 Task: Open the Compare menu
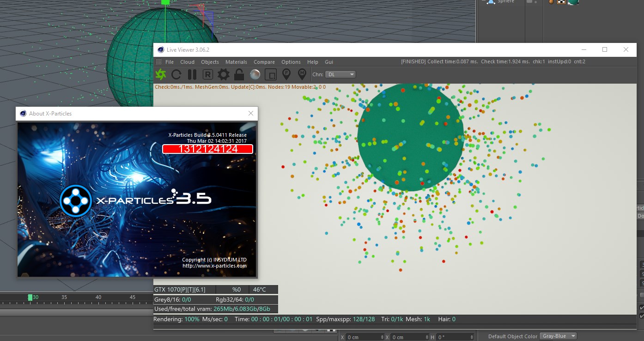[x=264, y=62]
